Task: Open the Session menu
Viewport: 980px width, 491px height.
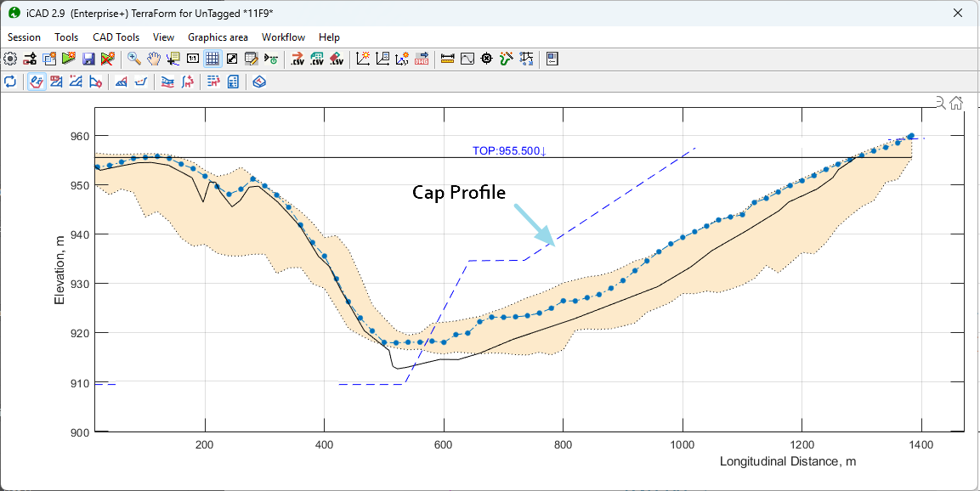Action: tap(24, 37)
